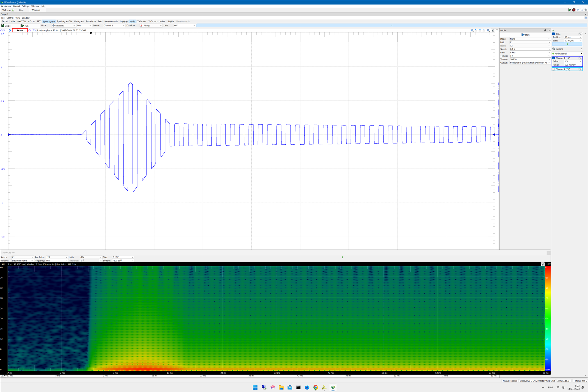The width and height of the screenshot is (588, 392).
Task: Open the scope File menu
Action: pyautogui.click(x=3, y=18)
